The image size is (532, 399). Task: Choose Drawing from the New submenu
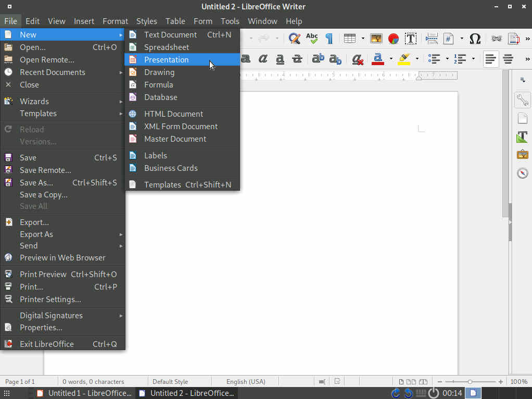(x=182, y=72)
